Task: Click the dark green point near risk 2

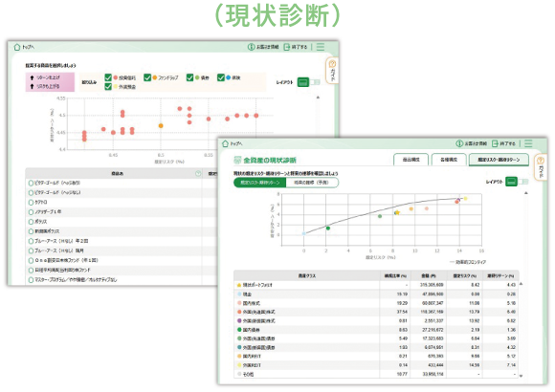Action: tap(328, 229)
